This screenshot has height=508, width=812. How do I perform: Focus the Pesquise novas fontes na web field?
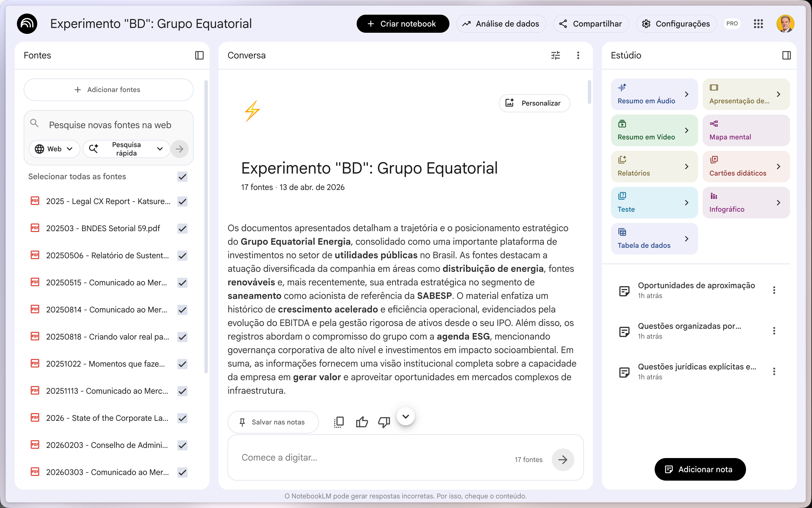tap(110, 125)
